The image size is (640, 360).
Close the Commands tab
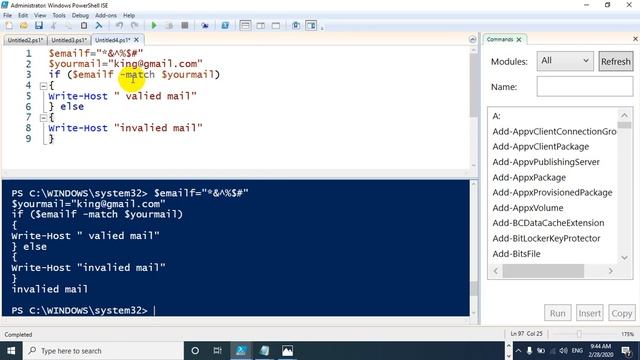click(519, 40)
